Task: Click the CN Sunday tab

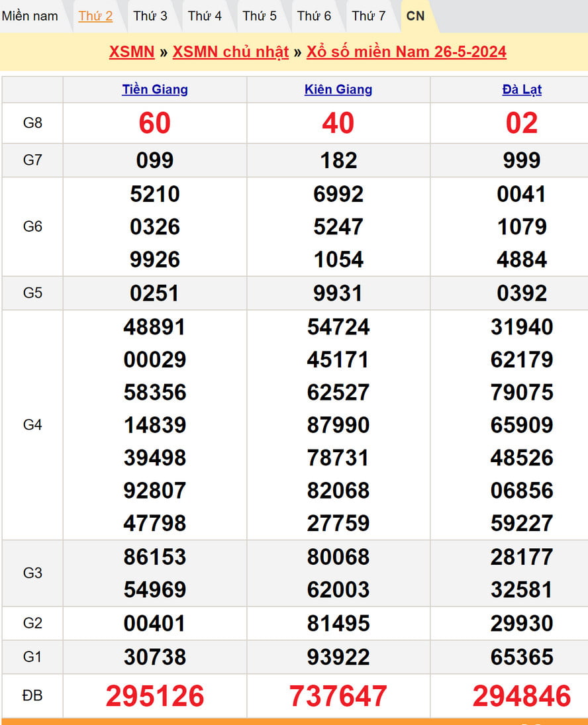Action: click(x=416, y=16)
